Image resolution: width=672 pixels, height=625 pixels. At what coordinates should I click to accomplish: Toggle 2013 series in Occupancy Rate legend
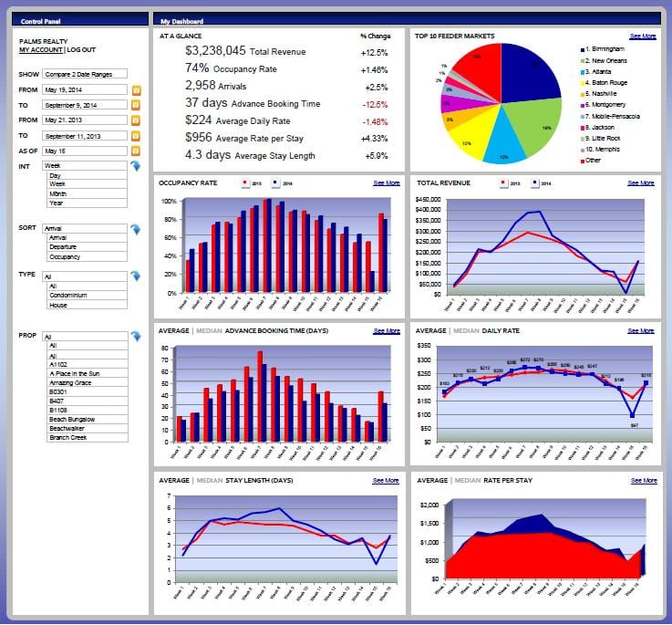point(244,183)
